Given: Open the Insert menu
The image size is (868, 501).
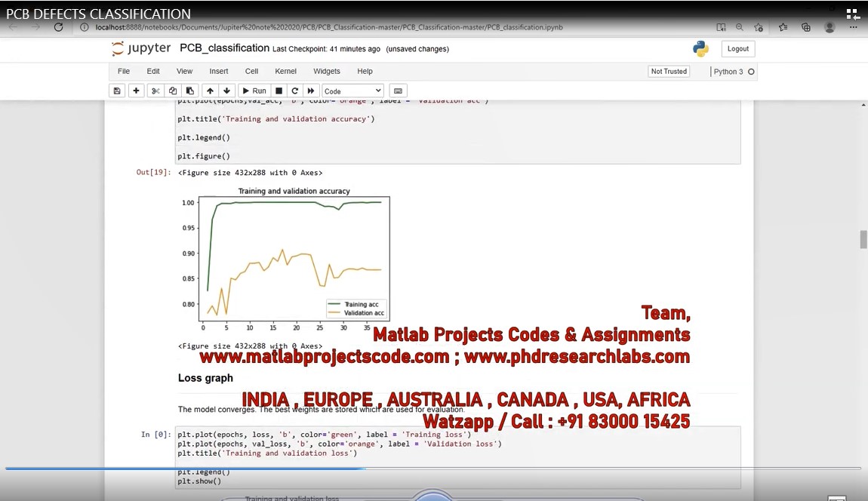Looking at the screenshot, I should 219,72.
